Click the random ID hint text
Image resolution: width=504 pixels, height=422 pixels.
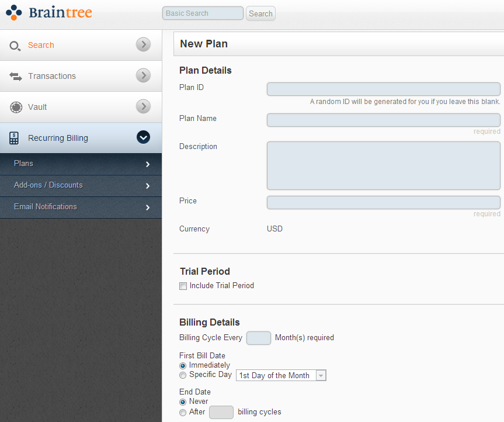coord(405,102)
